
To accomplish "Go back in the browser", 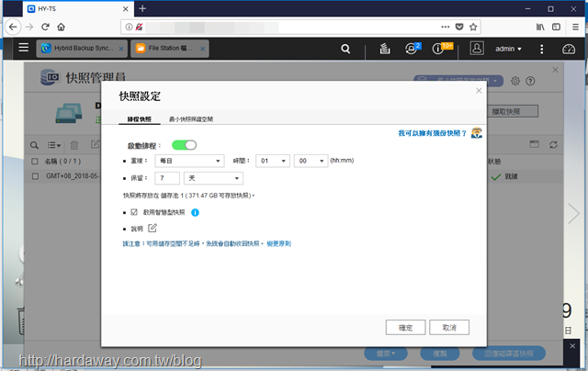I will click(x=13, y=27).
